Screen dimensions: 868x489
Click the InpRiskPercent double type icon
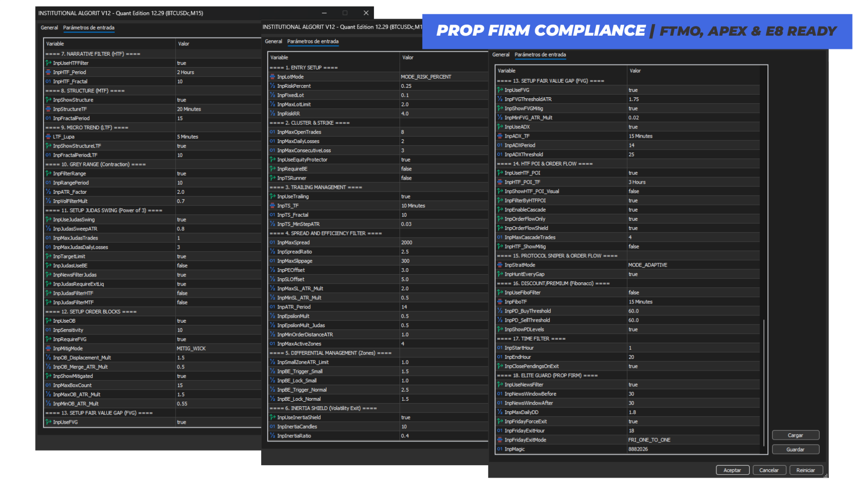(x=272, y=86)
